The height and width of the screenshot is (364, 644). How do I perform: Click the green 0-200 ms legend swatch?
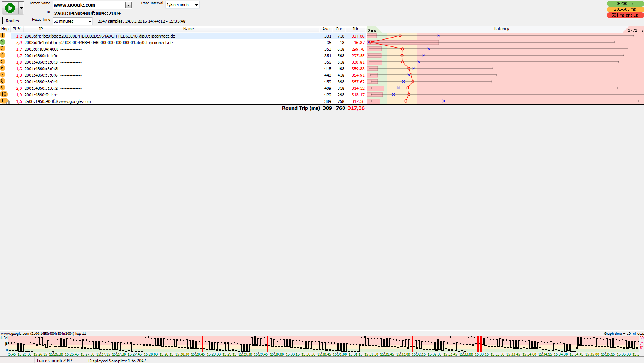[x=625, y=3]
